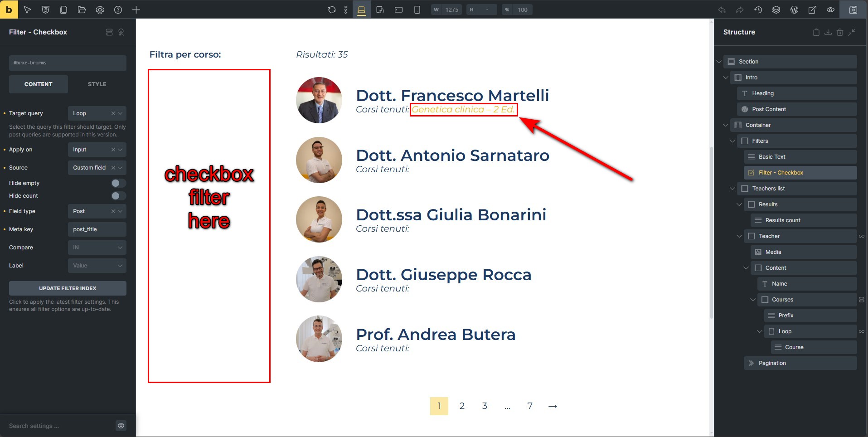The width and height of the screenshot is (868, 437).
Task: Collapse the Filters node chevron
Action: coord(732,141)
